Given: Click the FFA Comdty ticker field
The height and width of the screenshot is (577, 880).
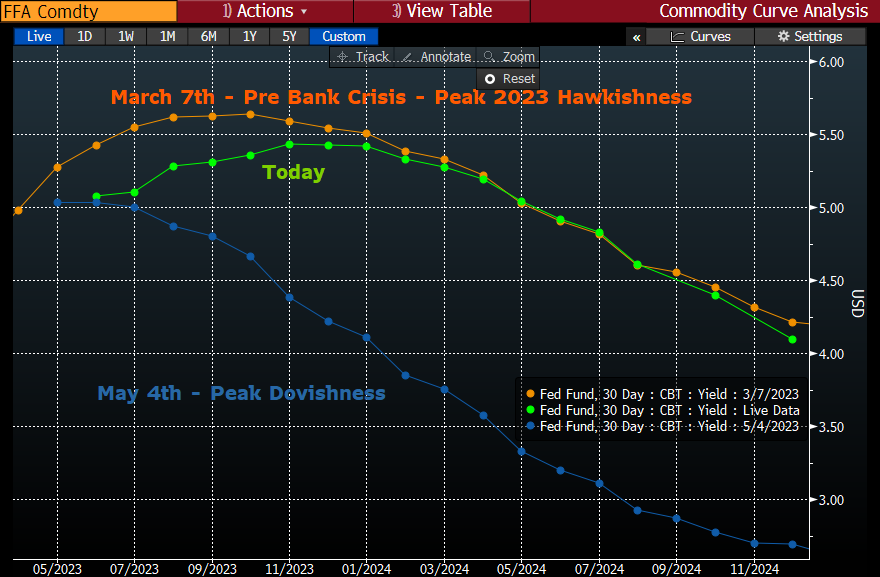Looking at the screenshot, I should 89,11.
